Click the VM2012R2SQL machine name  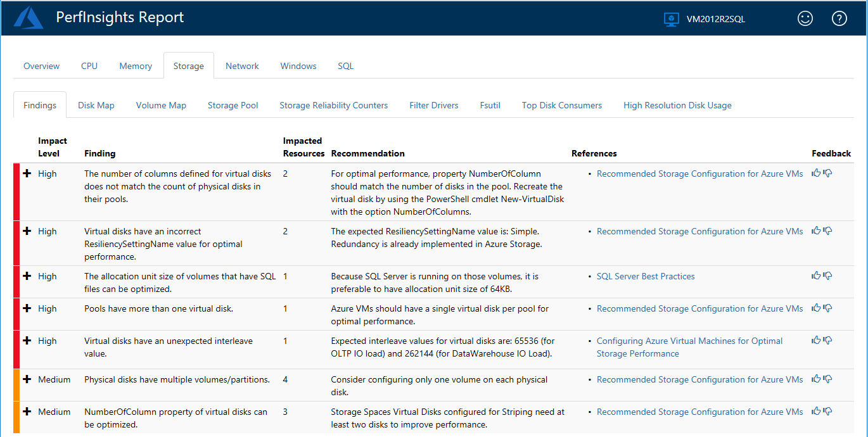pos(716,19)
